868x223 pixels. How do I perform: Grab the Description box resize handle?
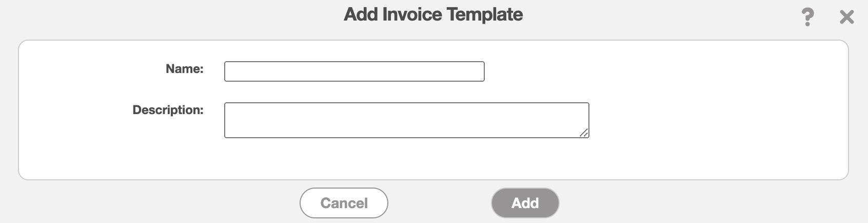coord(584,133)
